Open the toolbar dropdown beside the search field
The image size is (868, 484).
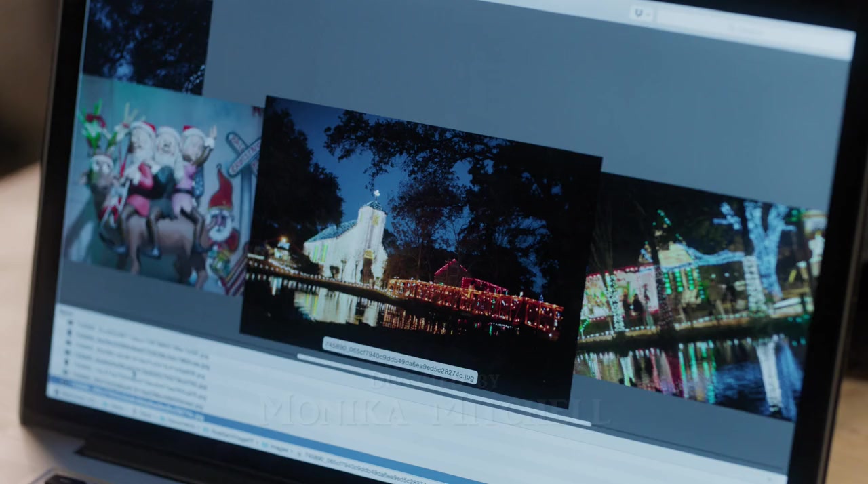pos(641,14)
